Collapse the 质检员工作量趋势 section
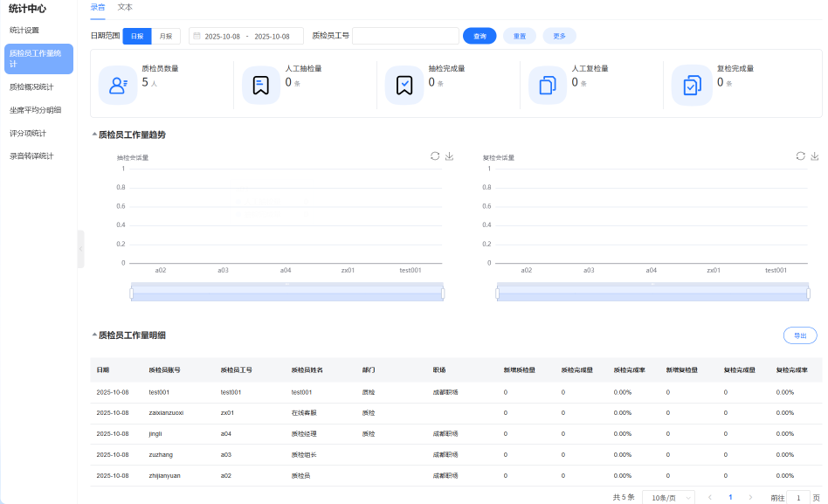Screen dimensions: 828x504 coord(94,135)
